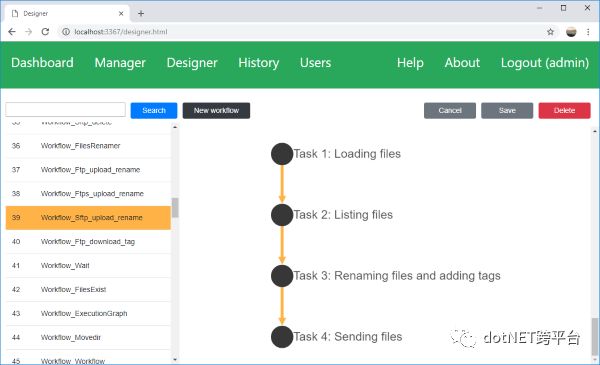Focus the workflow search input field
The height and width of the screenshot is (365, 600).
pyautogui.click(x=65, y=109)
